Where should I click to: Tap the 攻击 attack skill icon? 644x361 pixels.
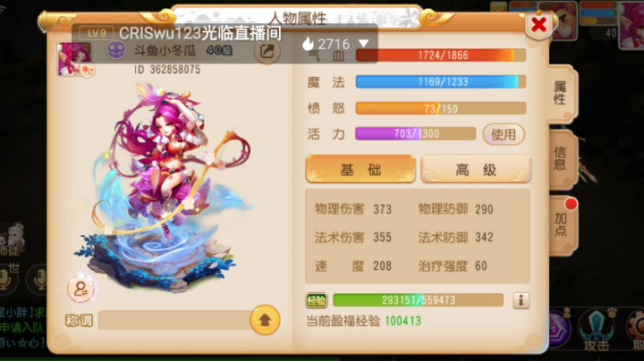[x=596, y=328]
